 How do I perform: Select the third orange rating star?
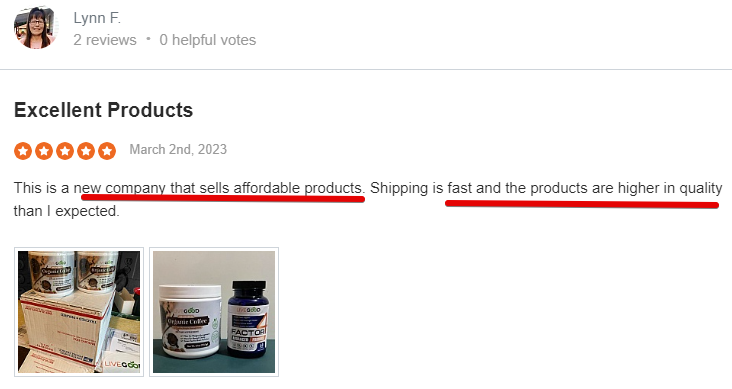click(x=65, y=151)
